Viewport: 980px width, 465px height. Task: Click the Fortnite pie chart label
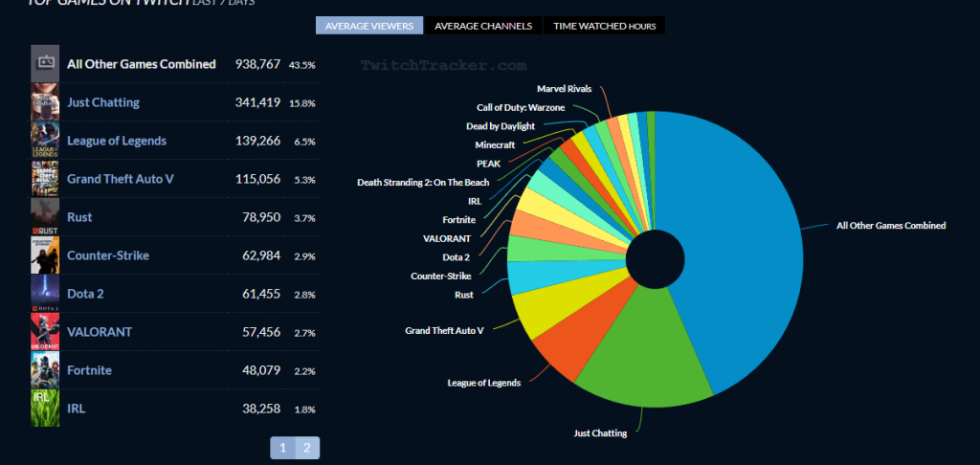tap(458, 219)
